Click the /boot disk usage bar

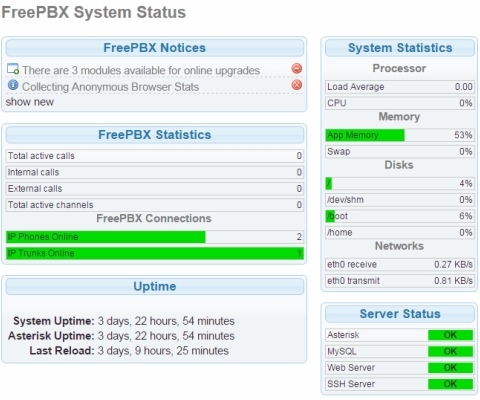point(330,216)
